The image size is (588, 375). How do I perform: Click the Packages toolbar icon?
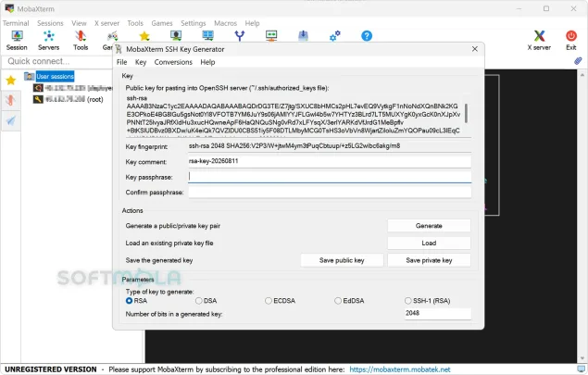[x=303, y=36]
